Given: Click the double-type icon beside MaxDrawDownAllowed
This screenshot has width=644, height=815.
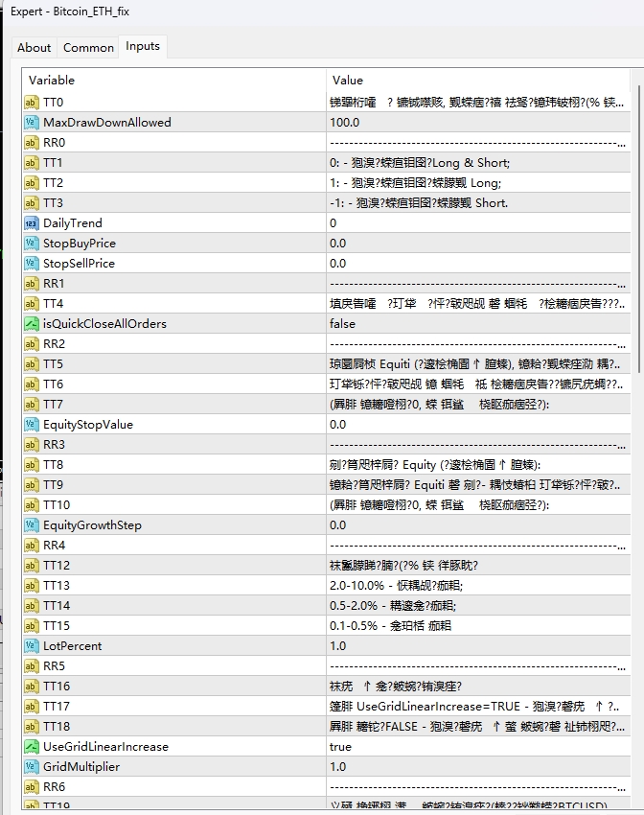Looking at the screenshot, I should tap(32, 123).
